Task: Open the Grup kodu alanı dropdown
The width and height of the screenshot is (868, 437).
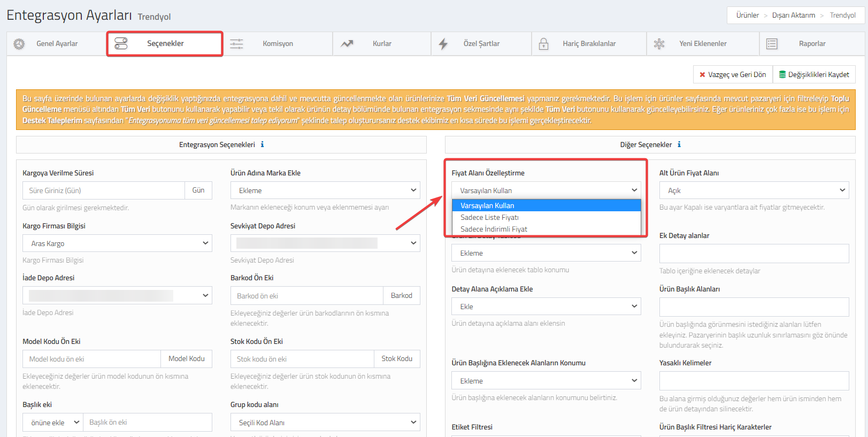Action: pyautogui.click(x=325, y=423)
